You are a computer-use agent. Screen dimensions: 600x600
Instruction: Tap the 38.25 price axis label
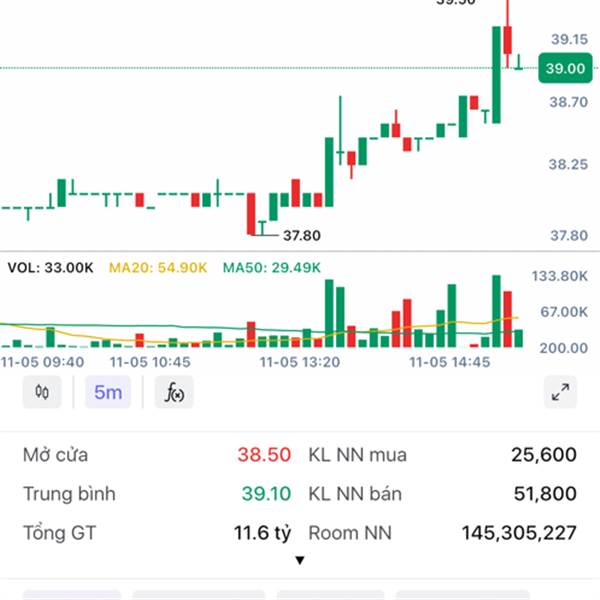[568, 165]
